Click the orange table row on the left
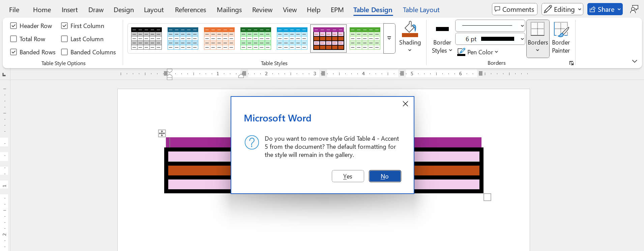The image size is (644, 251). click(199, 170)
